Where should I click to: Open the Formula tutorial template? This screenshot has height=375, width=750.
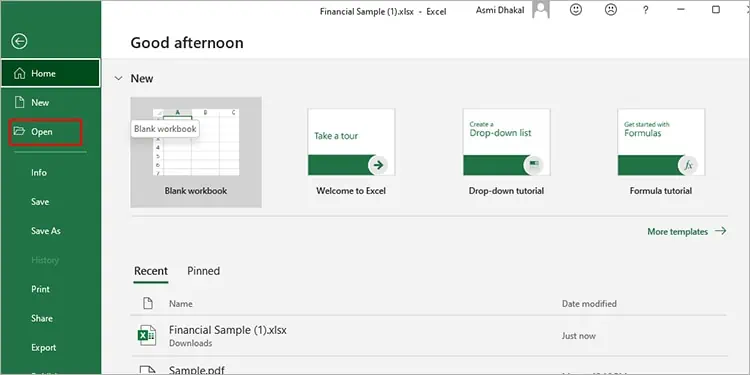661,152
